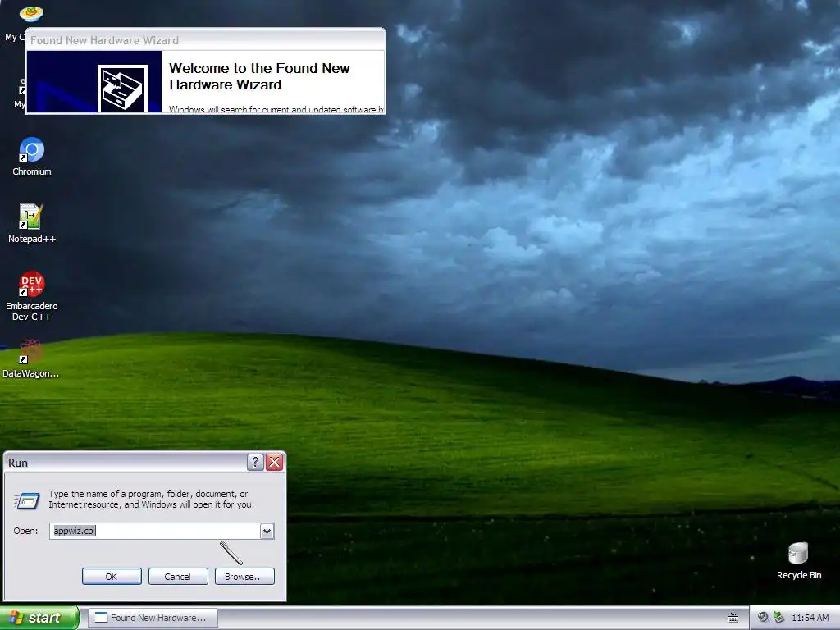Click Browse... in the Run dialog
This screenshot has height=630, width=840.
[x=244, y=577]
